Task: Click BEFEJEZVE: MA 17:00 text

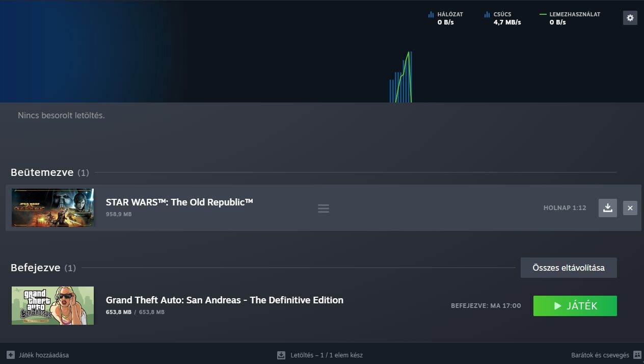Action: (x=486, y=306)
